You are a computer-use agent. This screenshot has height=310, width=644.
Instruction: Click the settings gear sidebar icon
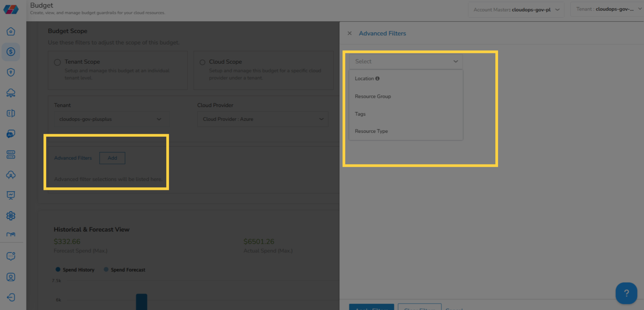click(11, 216)
